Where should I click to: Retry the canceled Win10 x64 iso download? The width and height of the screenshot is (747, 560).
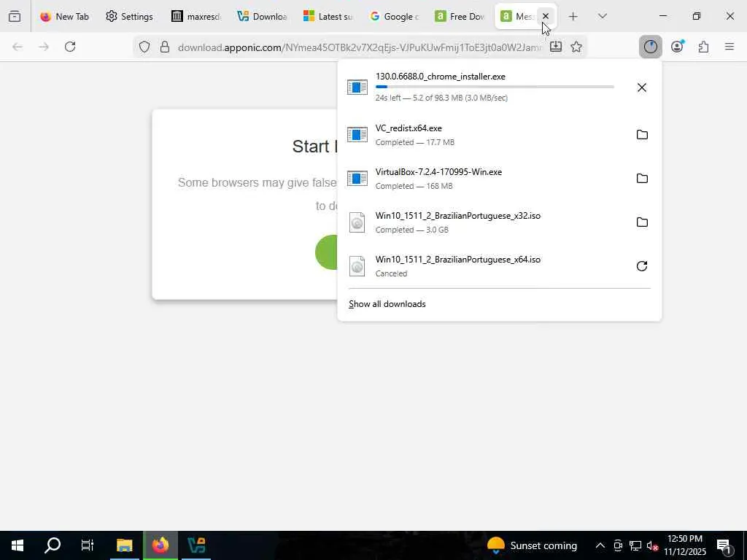tap(642, 266)
